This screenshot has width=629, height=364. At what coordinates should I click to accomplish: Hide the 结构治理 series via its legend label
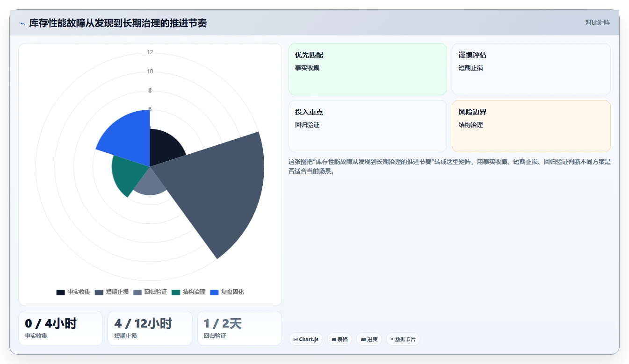(194, 292)
